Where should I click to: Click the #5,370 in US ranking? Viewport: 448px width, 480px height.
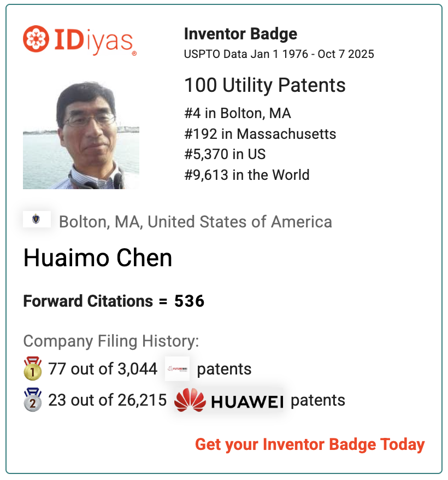225,154
